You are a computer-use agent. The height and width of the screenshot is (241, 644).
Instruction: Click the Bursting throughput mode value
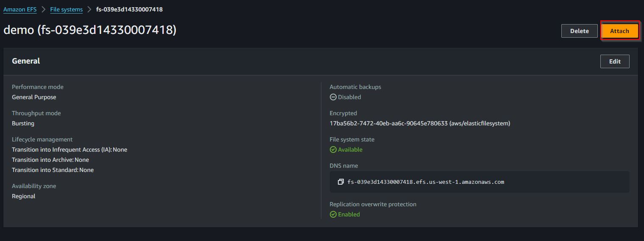pyautogui.click(x=23, y=124)
